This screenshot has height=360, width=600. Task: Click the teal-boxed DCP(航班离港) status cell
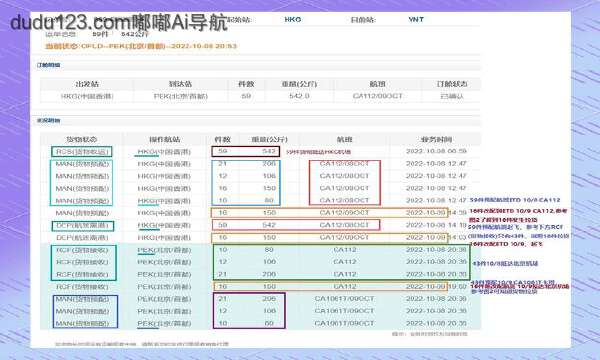point(83,226)
